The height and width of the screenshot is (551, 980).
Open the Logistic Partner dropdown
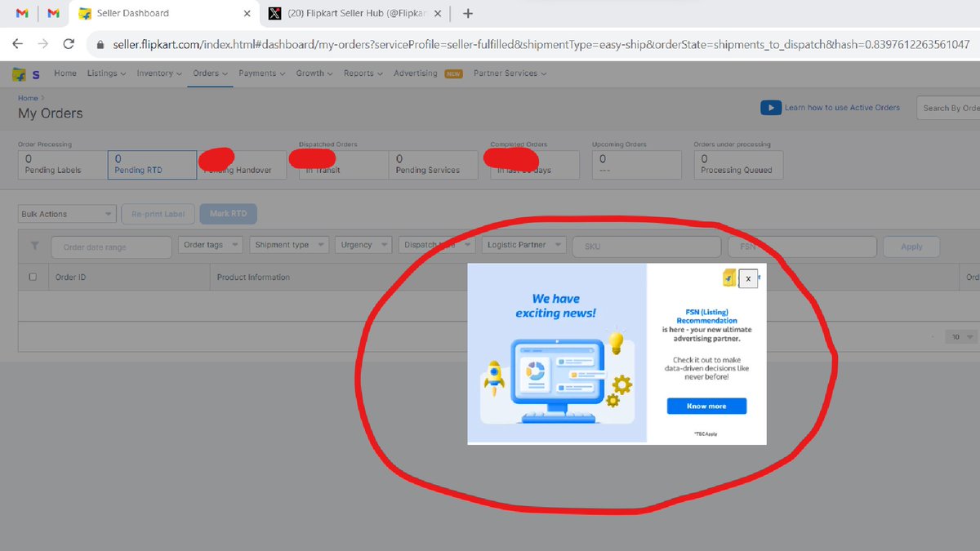(523, 245)
